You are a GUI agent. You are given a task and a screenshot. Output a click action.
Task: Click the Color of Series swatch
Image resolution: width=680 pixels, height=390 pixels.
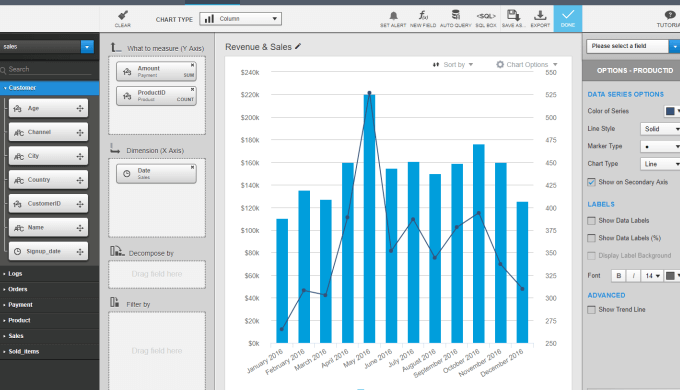[670, 111]
